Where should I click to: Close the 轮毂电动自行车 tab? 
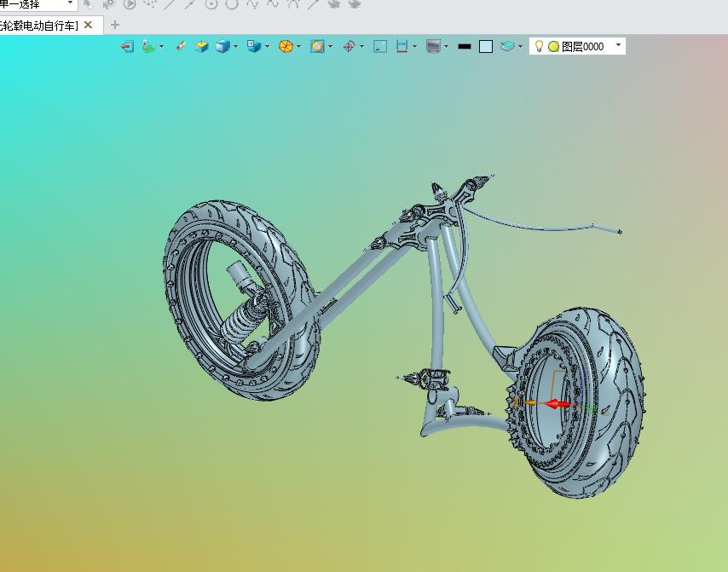[x=88, y=26]
